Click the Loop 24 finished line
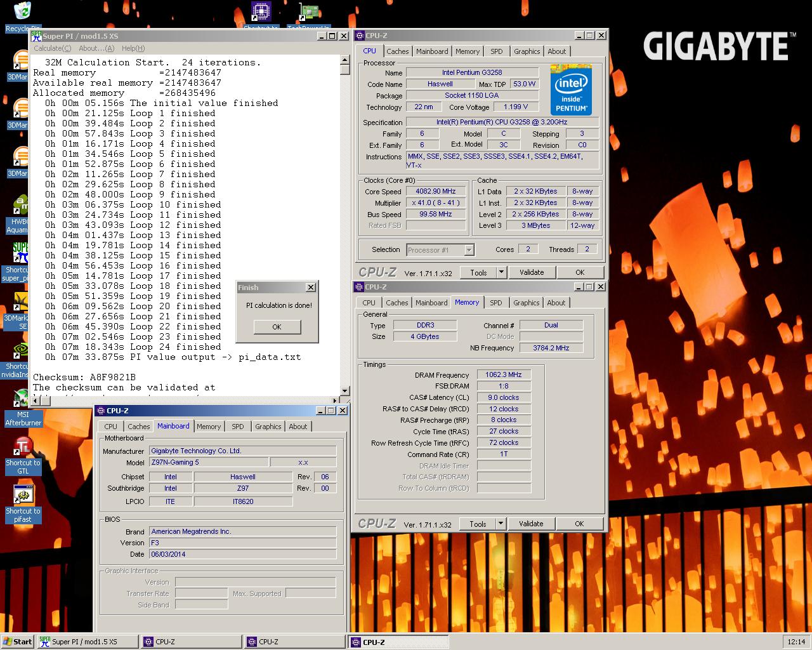 133,347
